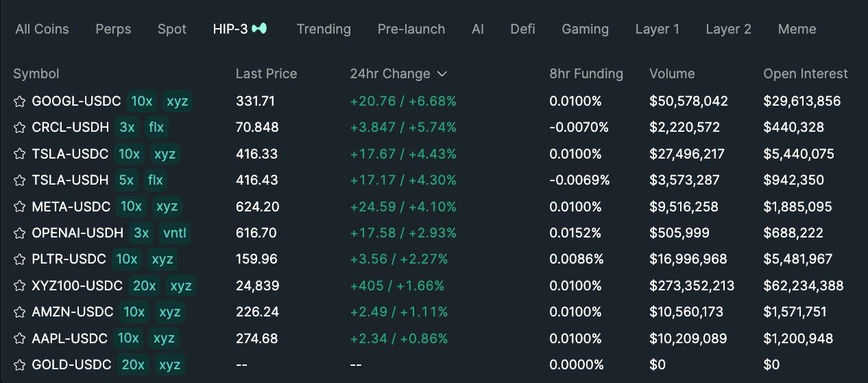868x383 pixels.
Task: Click volume $273,352,213
Action: (692, 286)
